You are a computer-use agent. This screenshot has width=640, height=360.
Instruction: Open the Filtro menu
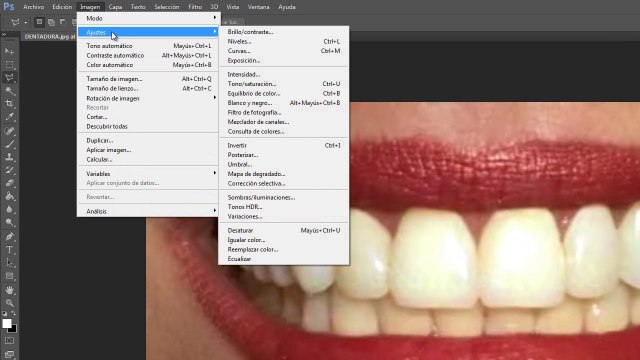[195, 7]
